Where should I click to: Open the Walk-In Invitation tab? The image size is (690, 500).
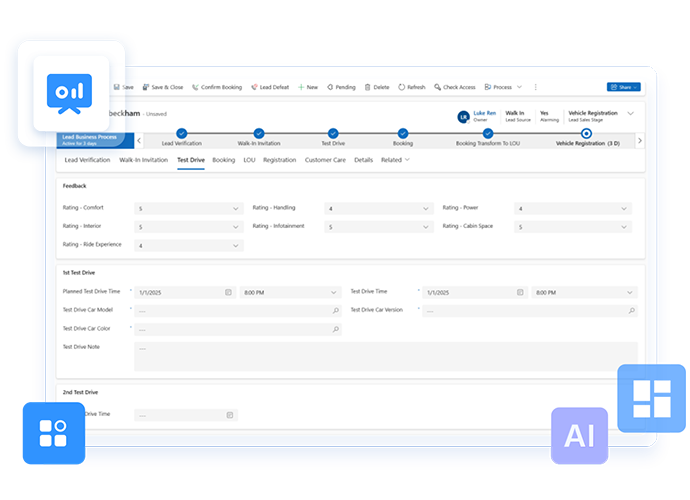point(143,160)
